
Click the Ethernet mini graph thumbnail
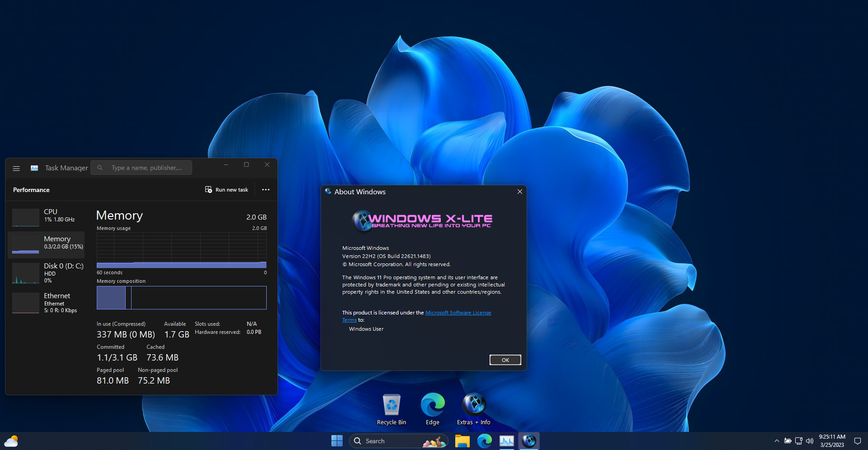pyautogui.click(x=25, y=303)
